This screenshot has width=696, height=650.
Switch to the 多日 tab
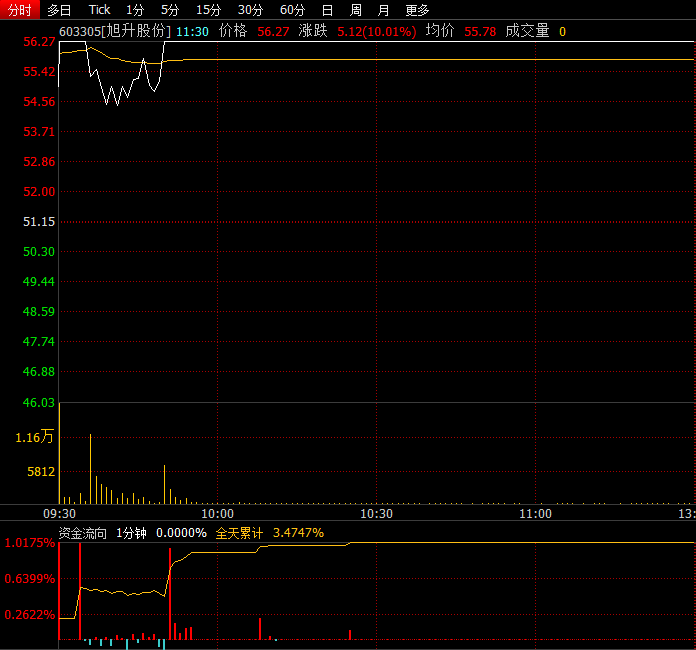pyautogui.click(x=59, y=10)
